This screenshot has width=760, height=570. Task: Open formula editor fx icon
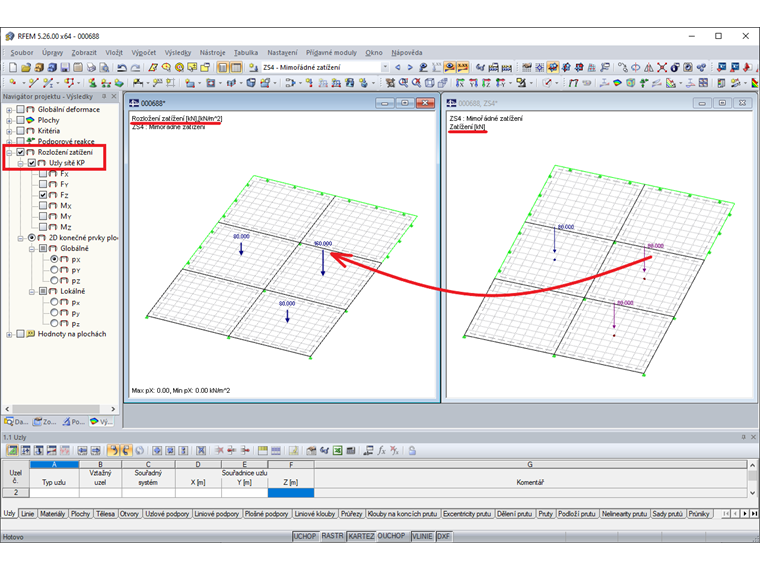click(381, 451)
